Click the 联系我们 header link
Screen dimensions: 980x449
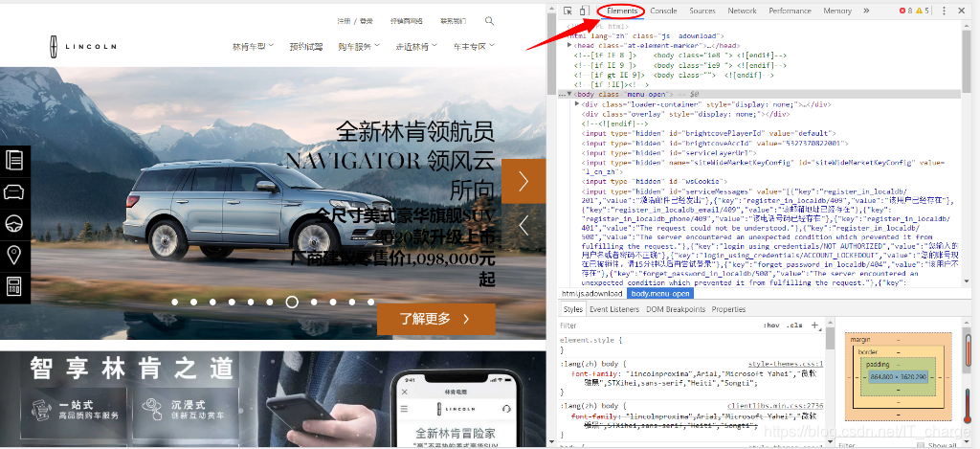(453, 21)
